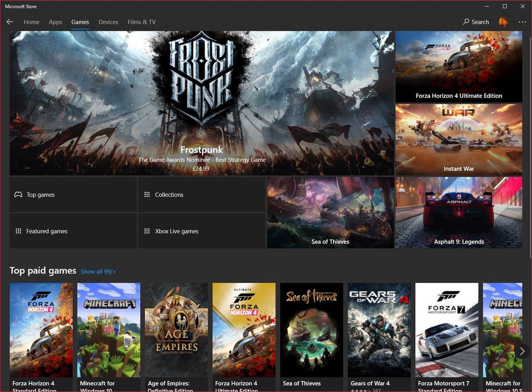Screen dimensions: 532x392
Task: Click the back arrow navigation icon
Action: point(10,22)
